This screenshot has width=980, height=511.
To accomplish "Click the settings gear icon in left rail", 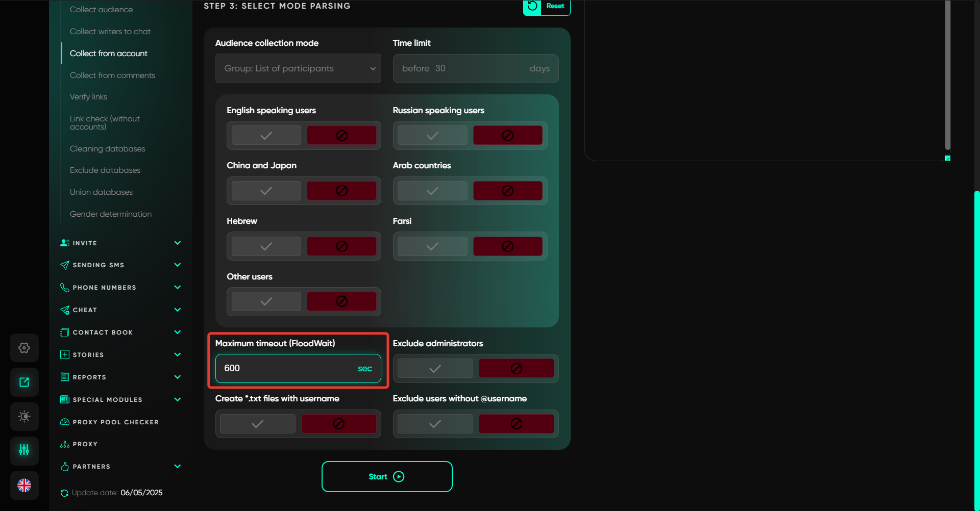I will (x=24, y=348).
